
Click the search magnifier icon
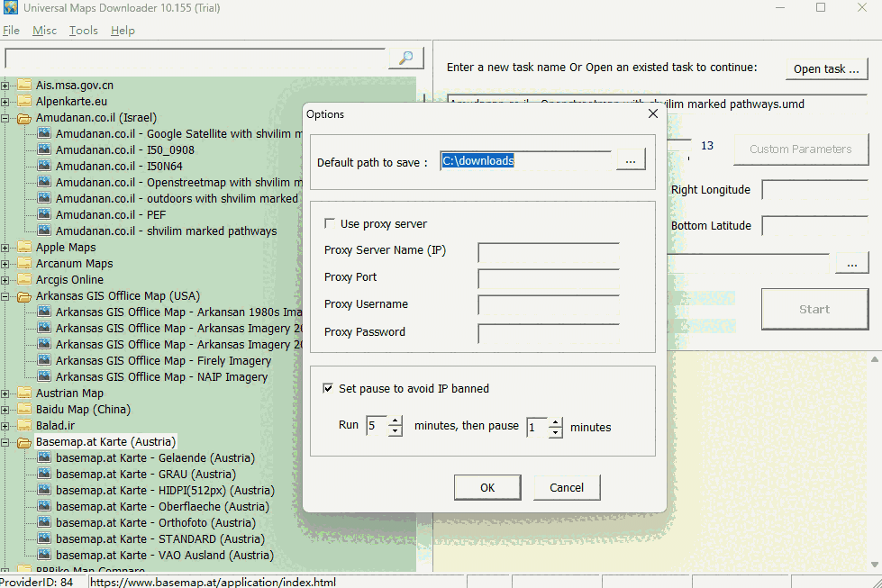tap(405, 57)
